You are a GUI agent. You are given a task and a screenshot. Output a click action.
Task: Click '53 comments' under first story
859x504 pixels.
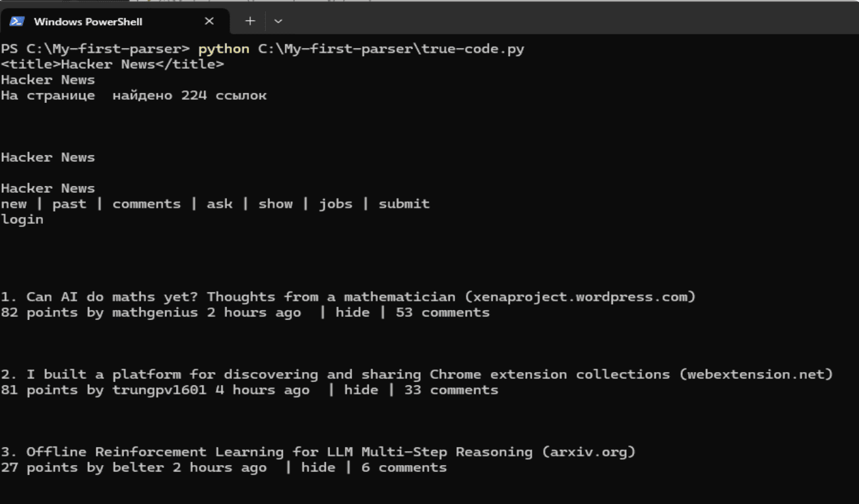443,313
